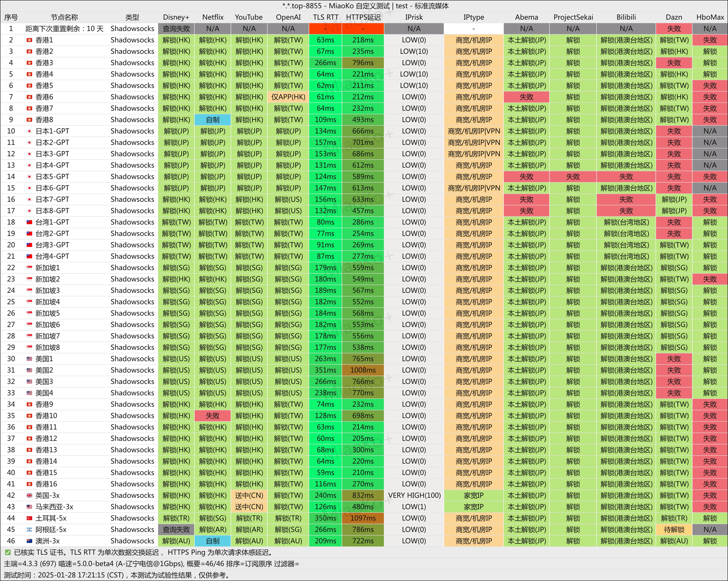Click the Japan flag beside 日本1-GPT
The height and width of the screenshot is (581, 728).
pyautogui.click(x=29, y=131)
